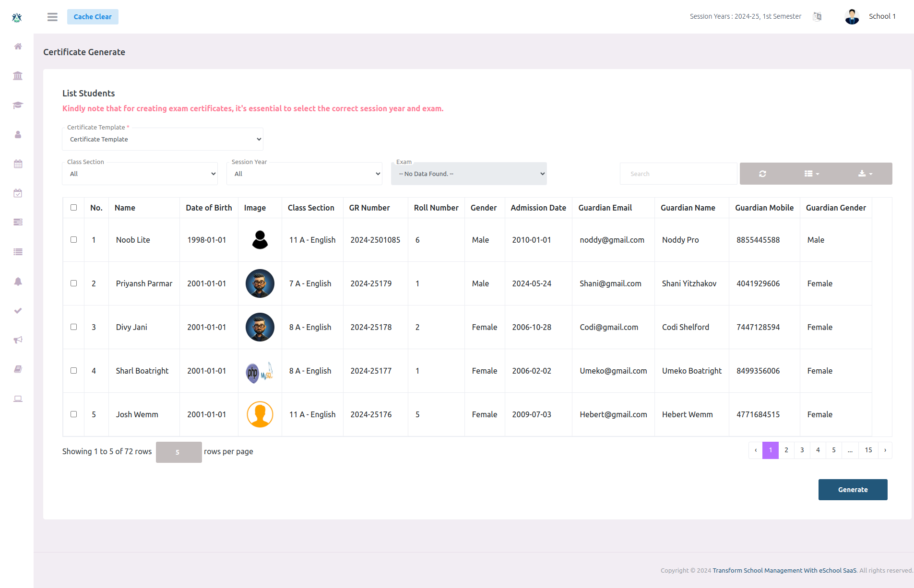The width and height of the screenshot is (914, 588).
Task: Expand the Session Year dropdown
Action: [x=304, y=174]
